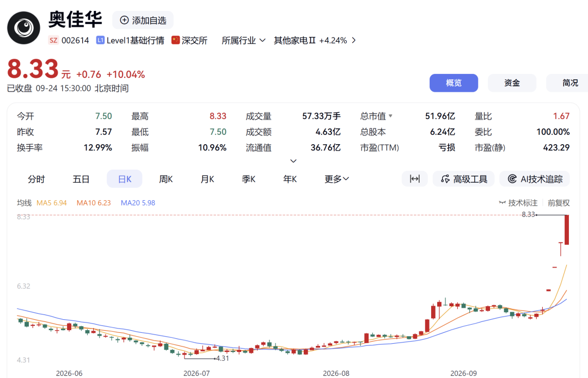The height and width of the screenshot is (378, 588).
Task: Click the 2026-08 date axis label
Action: 336,373
